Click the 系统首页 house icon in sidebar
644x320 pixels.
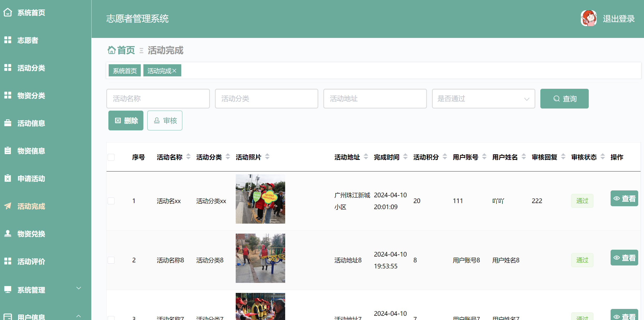(x=8, y=12)
